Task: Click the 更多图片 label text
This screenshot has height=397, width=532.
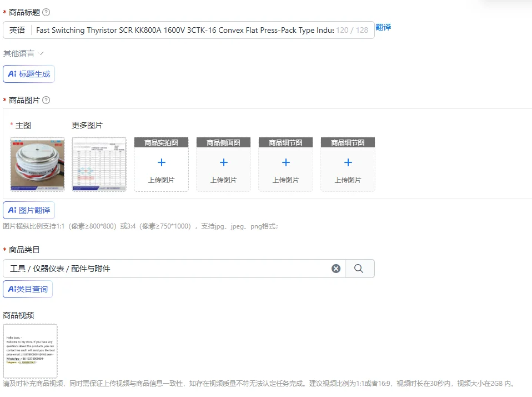Action: [x=87, y=125]
